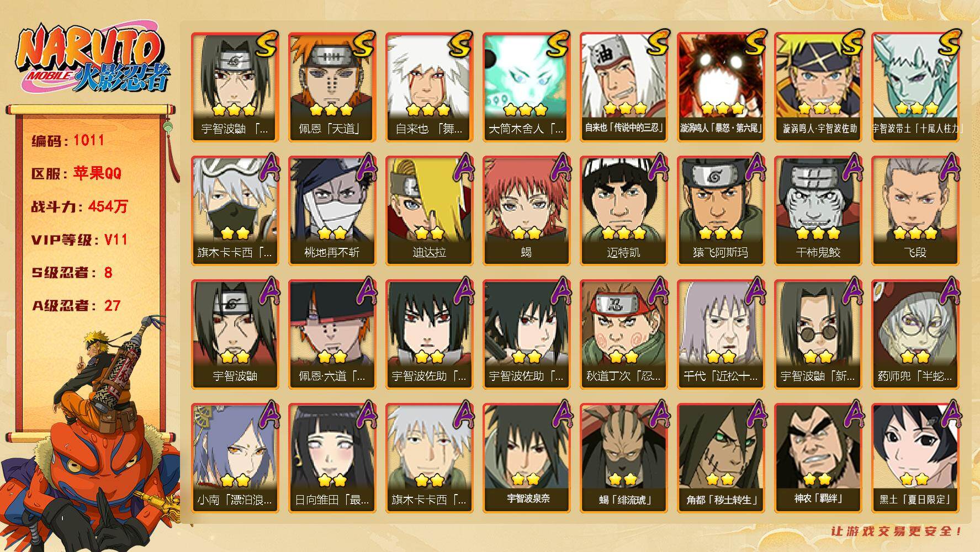Open the 自来也「传说中的三忍」 card
This screenshot has width=980, height=552.
click(x=623, y=87)
